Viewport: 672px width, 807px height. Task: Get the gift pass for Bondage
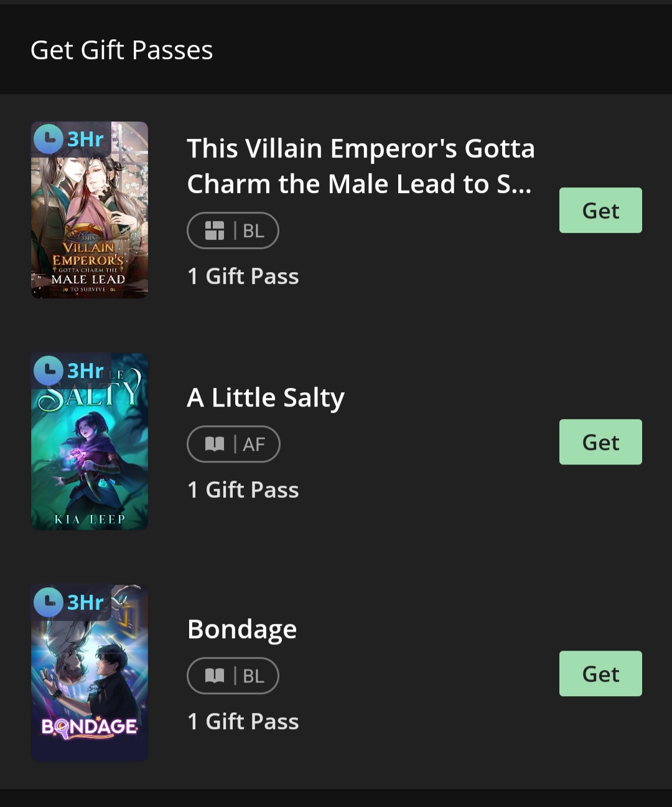point(600,674)
